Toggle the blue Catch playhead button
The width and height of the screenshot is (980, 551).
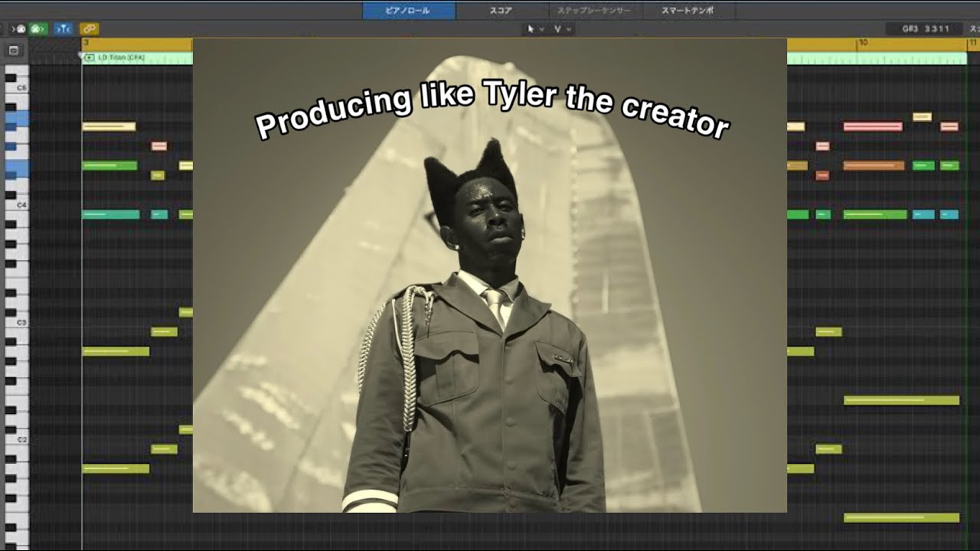click(63, 29)
